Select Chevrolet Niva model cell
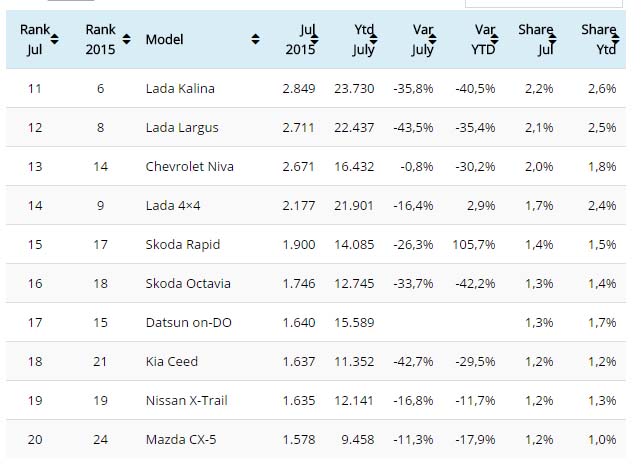641x464 pixels. tap(189, 166)
